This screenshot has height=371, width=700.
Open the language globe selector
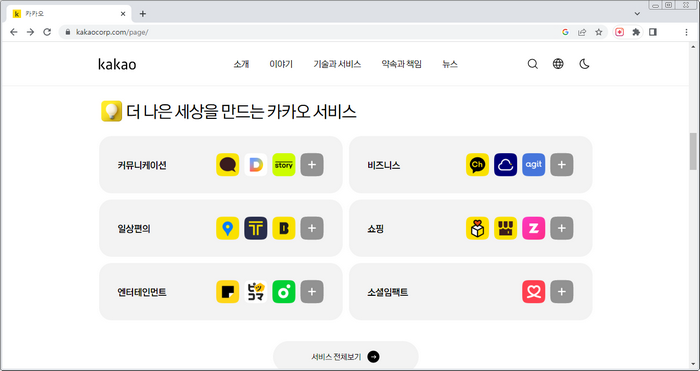(x=558, y=64)
